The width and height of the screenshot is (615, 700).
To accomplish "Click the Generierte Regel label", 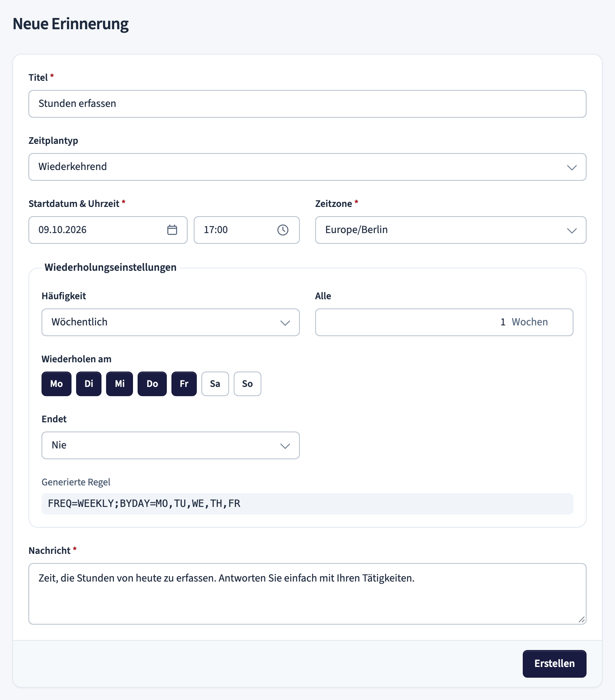I will click(76, 482).
